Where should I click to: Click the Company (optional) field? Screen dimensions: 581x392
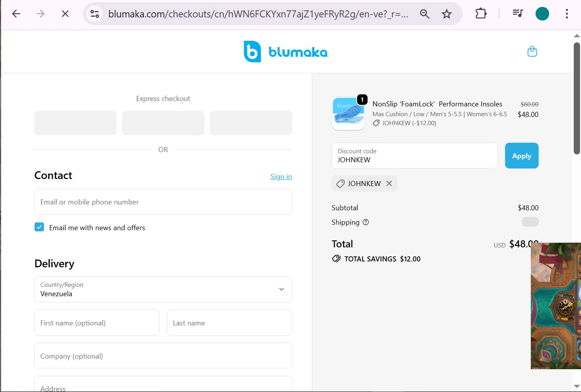(x=163, y=356)
